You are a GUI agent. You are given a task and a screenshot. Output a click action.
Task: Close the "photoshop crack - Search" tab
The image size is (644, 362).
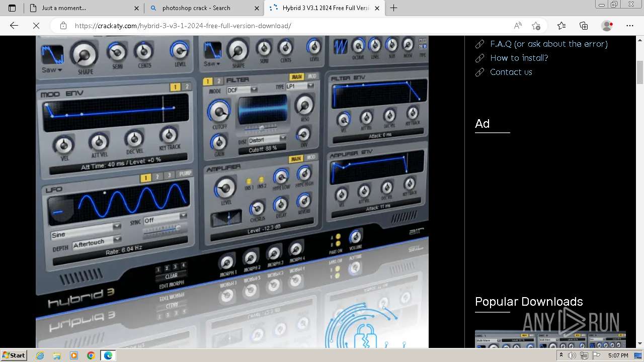[x=257, y=8]
